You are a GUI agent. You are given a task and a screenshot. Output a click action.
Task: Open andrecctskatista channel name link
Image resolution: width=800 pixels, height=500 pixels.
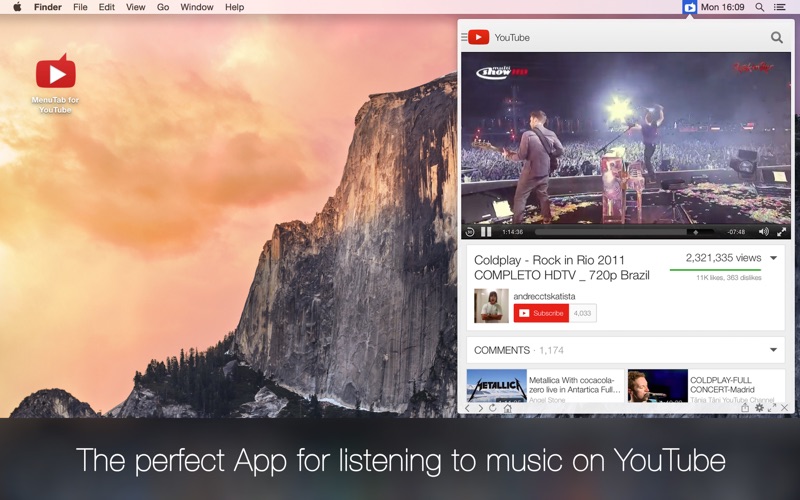click(x=544, y=296)
